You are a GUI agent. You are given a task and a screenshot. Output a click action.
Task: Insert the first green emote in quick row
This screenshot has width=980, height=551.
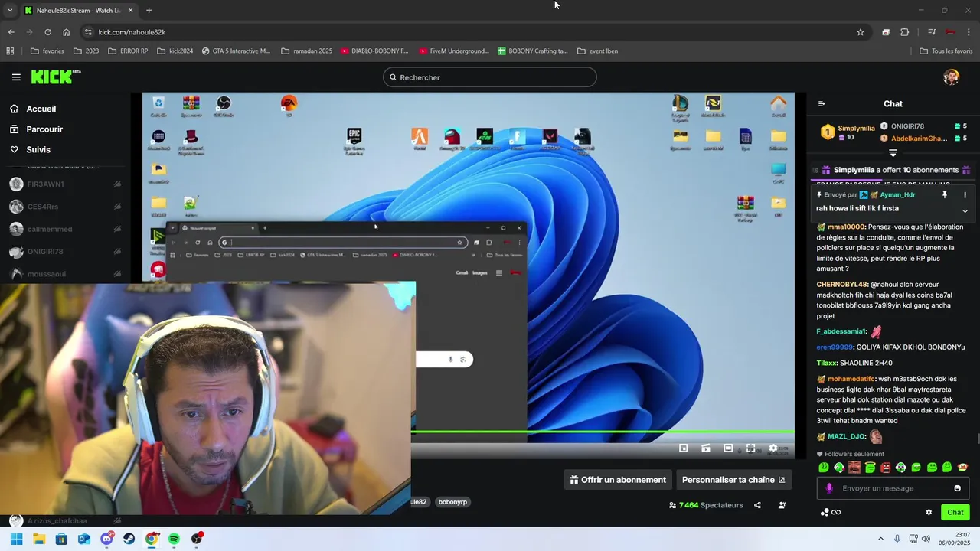pos(824,468)
